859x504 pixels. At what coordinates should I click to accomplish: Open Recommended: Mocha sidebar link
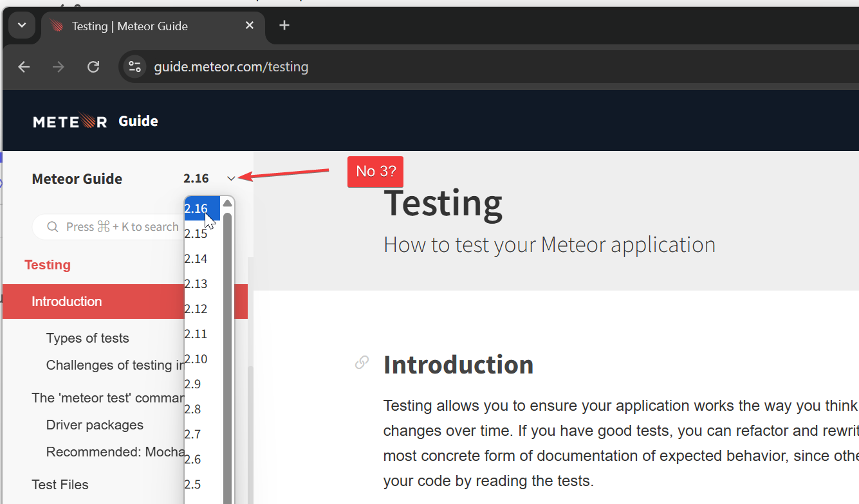tap(116, 452)
